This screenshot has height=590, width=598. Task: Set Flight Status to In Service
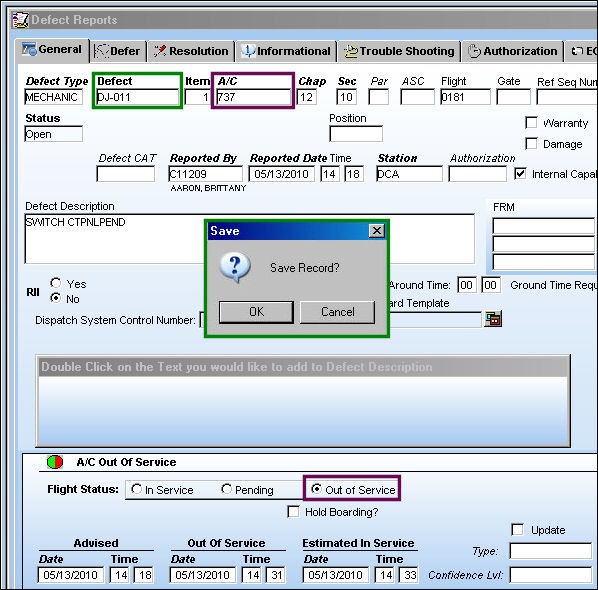(136, 489)
